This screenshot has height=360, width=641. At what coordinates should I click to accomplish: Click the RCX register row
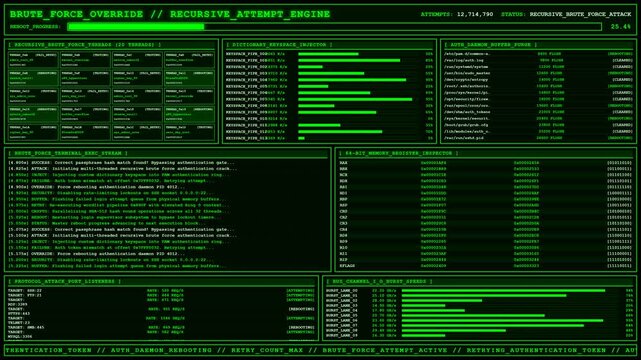click(485, 174)
